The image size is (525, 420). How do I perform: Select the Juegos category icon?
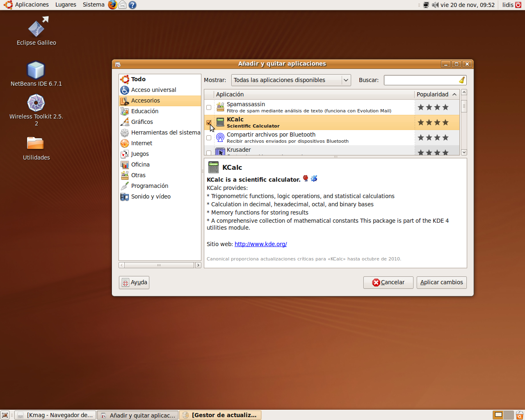[125, 154]
